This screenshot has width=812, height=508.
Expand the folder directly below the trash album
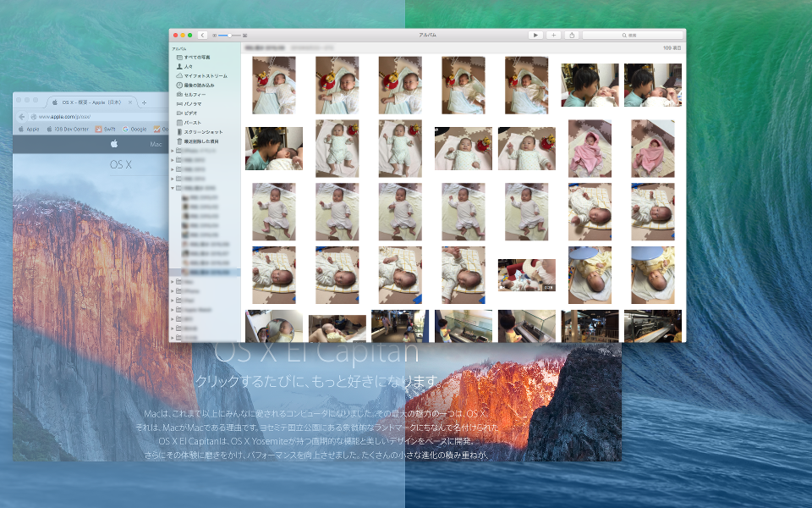173,151
